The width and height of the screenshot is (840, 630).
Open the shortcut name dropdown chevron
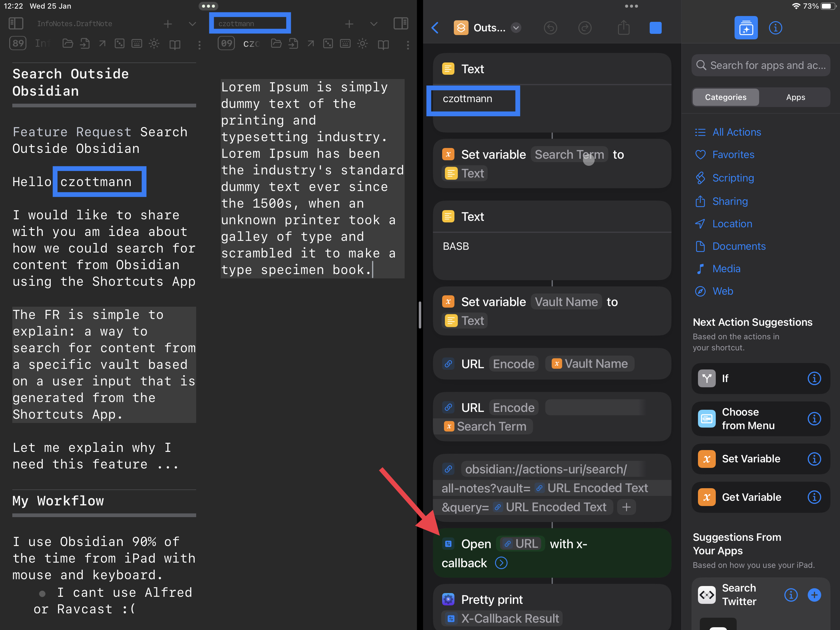[x=516, y=28]
